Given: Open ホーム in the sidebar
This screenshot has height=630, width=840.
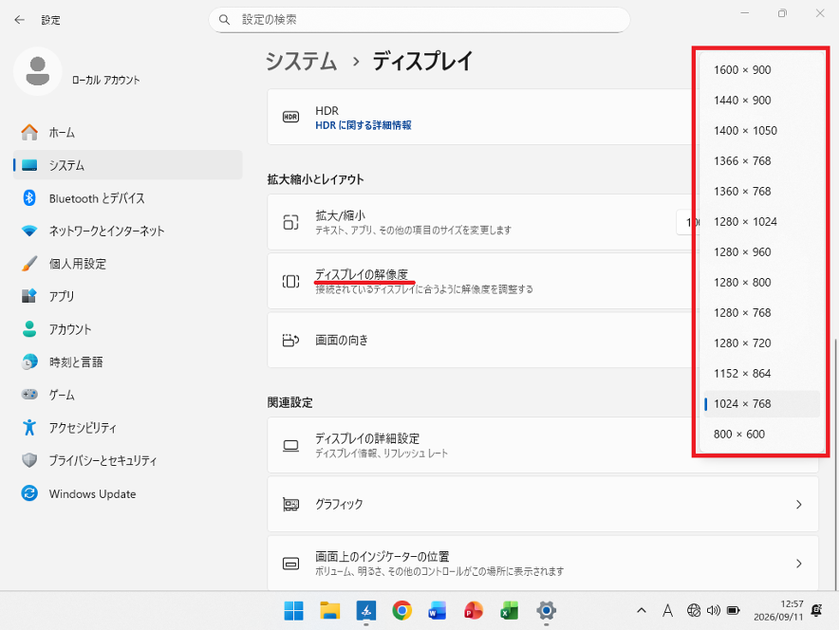Looking at the screenshot, I should (127, 132).
